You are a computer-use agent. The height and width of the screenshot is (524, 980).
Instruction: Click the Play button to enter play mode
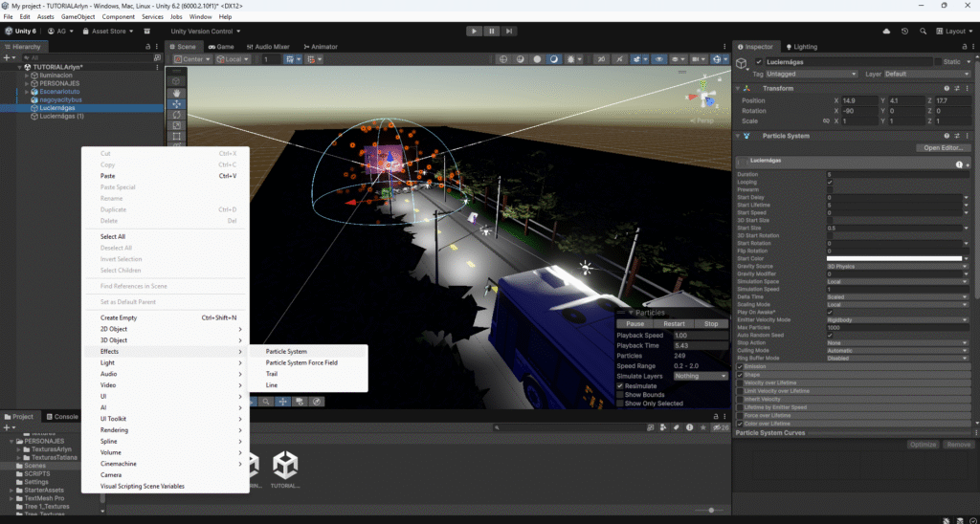pos(474,31)
